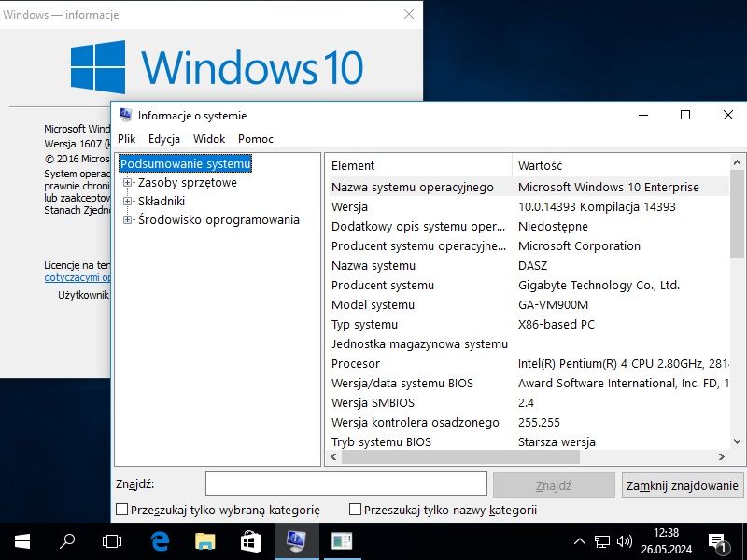
Task: Select the 'Producent systemu' row
Action: (529, 285)
